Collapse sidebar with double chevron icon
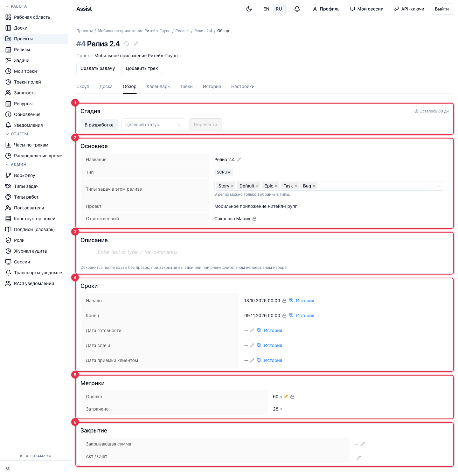458x476 pixels. tap(8, 468)
